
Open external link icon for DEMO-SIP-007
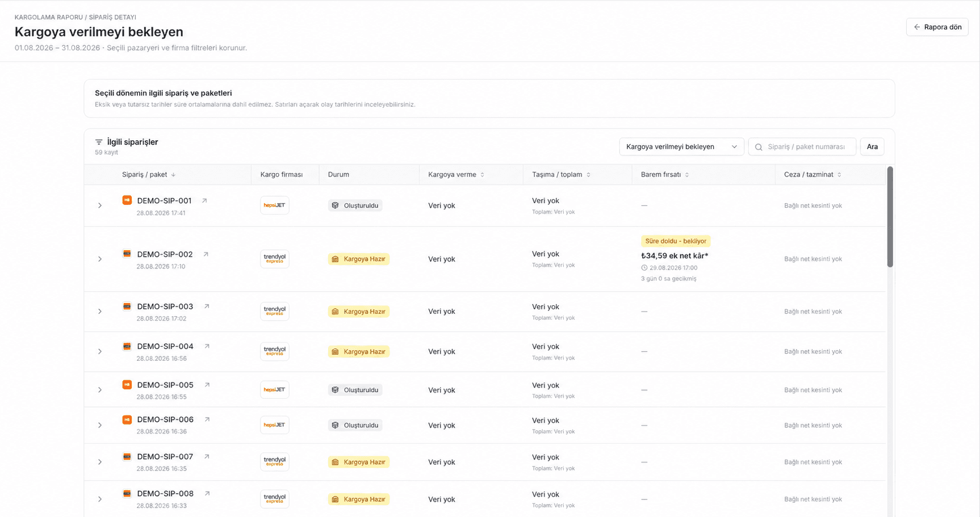[x=207, y=456]
